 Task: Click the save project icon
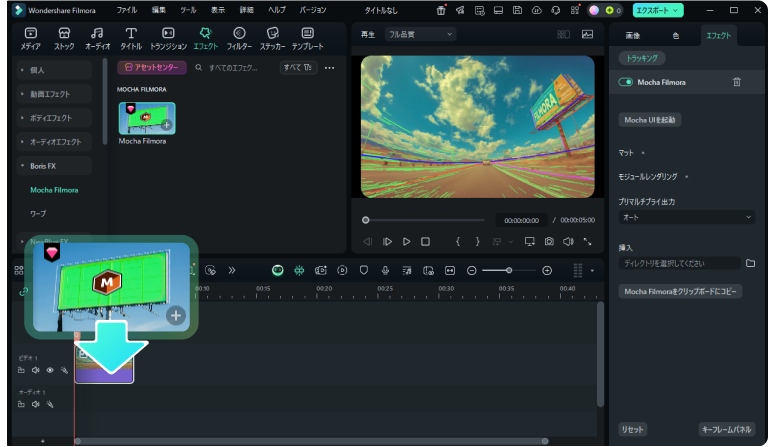tap(517, 10)
